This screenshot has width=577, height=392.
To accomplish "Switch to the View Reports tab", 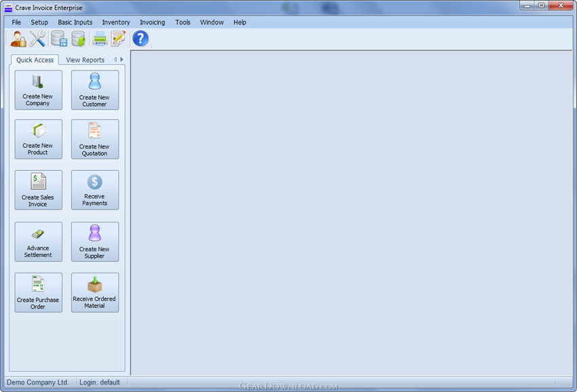I will click(86, 60).
